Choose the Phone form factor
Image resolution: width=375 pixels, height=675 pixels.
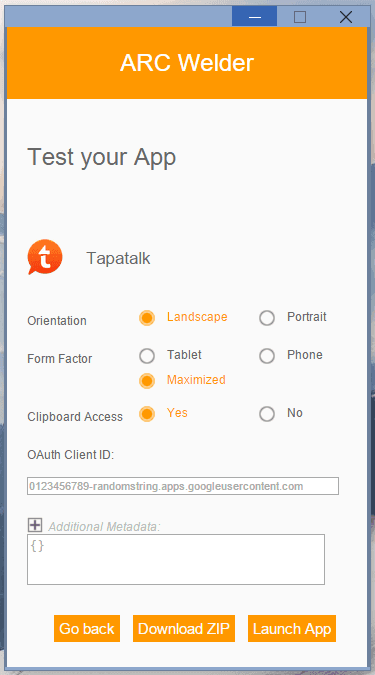point(267,356)
